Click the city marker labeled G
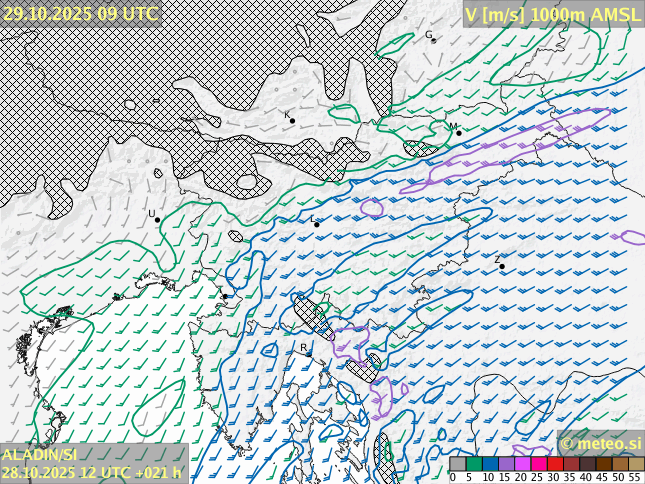 point(433,40)
